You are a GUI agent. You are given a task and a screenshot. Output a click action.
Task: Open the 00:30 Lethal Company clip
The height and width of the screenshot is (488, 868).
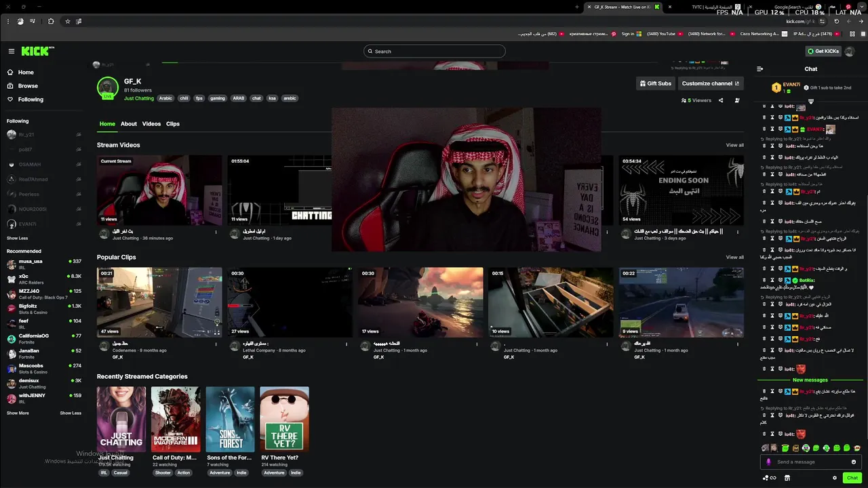290,302
